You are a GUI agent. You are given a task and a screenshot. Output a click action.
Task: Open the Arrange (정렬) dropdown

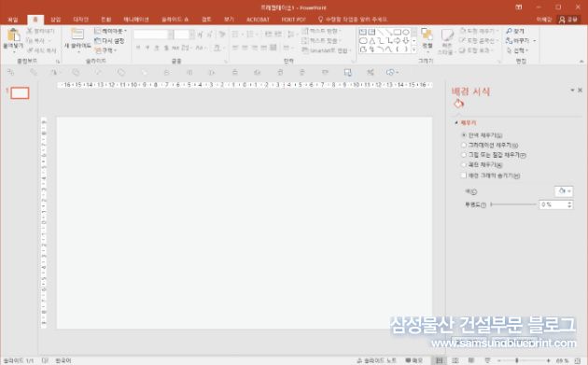[427, 39]
